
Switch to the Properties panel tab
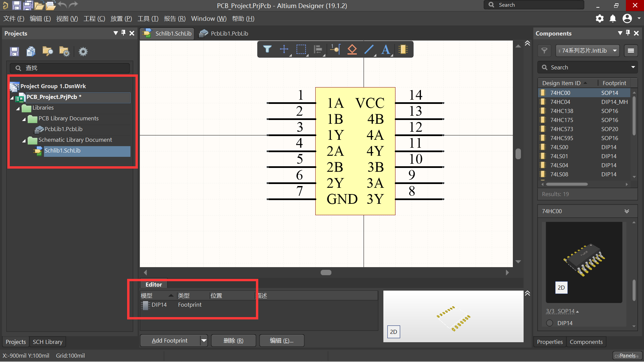550,342
